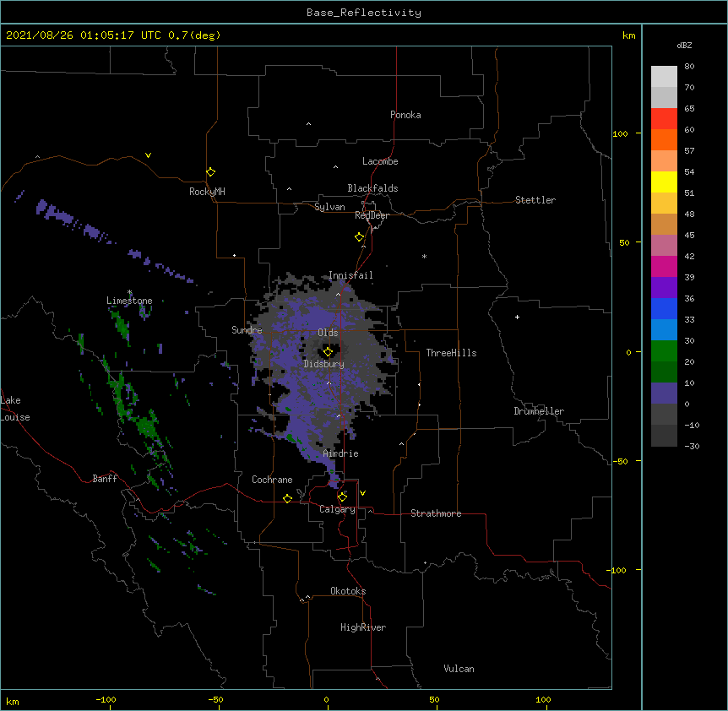Click the yellow marker below Cochrane

click(x=287, y=498)
